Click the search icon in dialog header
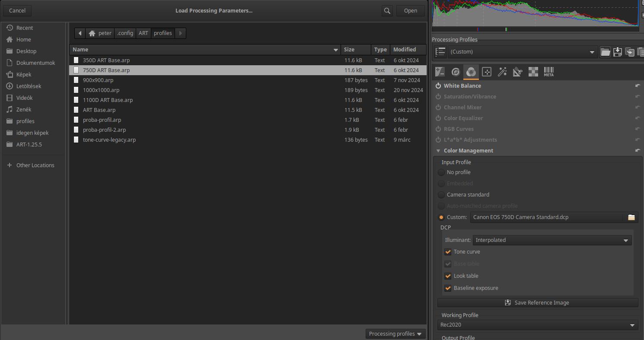This screenshot has height=340, width=644. pyautogui.click(x=387, y=11)
